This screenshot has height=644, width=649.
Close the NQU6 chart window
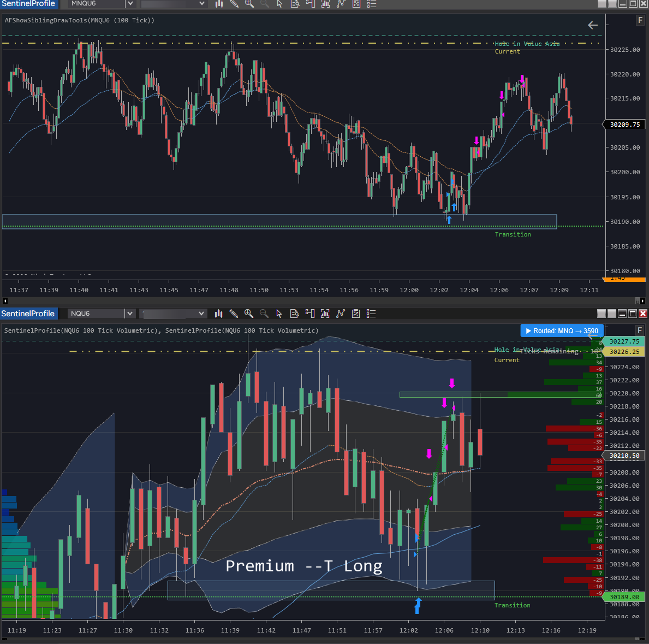click(643, 314)
